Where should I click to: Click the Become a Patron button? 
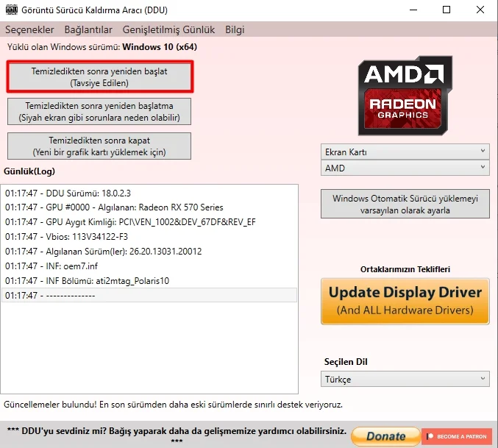[456, 436]
